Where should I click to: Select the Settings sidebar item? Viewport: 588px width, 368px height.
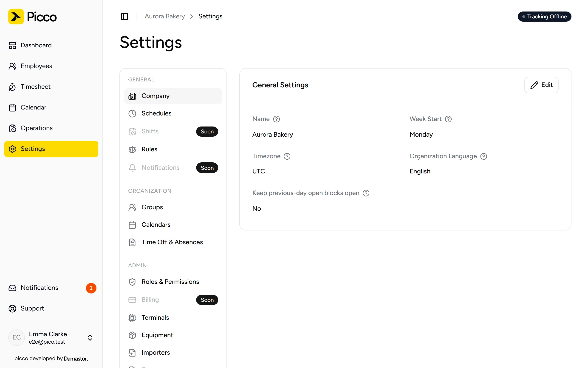tap(51, 149)
